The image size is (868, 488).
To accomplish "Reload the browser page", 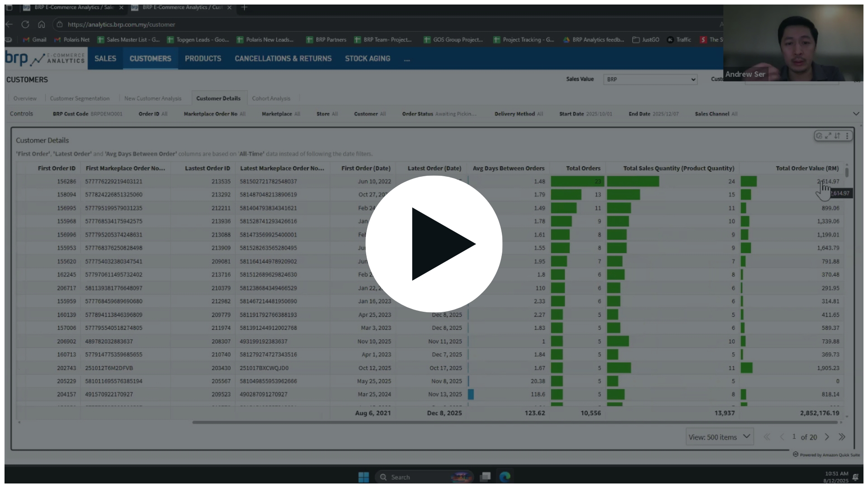I will (25, 24).
